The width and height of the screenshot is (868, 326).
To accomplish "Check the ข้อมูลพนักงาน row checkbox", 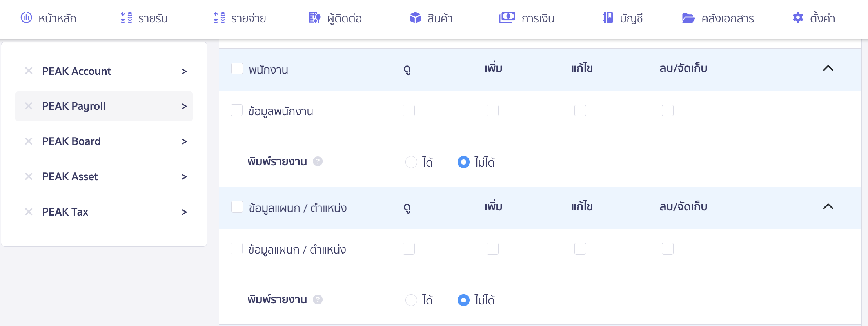I will 236,110.
